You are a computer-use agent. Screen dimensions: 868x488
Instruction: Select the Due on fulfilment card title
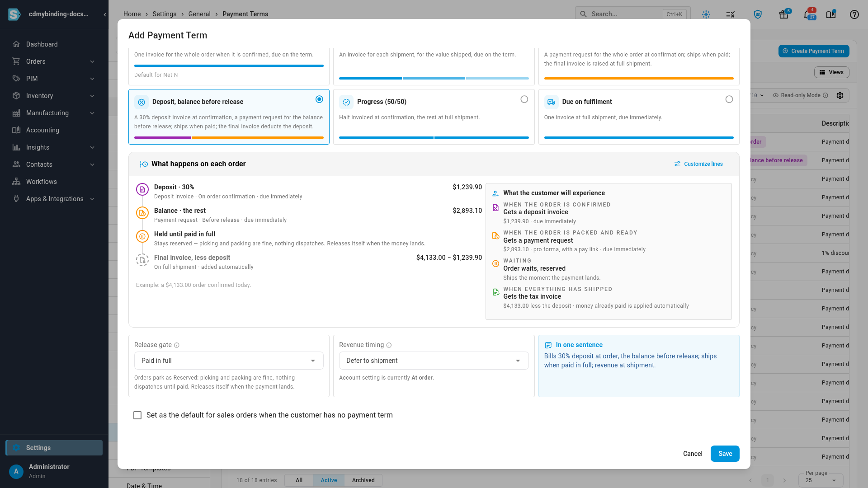[x=587, y=102]
